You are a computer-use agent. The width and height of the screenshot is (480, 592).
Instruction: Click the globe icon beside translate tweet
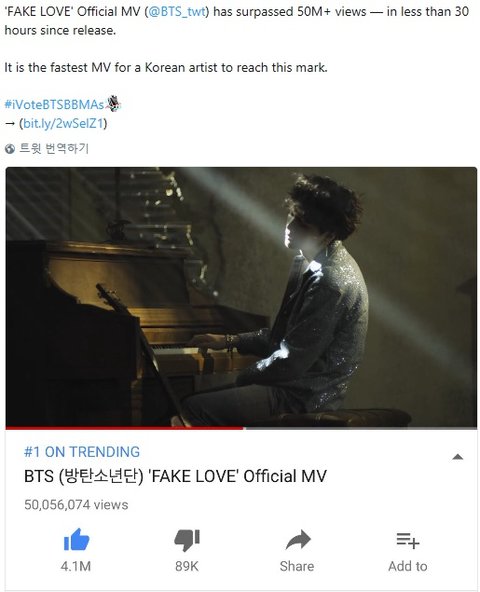point(10,149)
